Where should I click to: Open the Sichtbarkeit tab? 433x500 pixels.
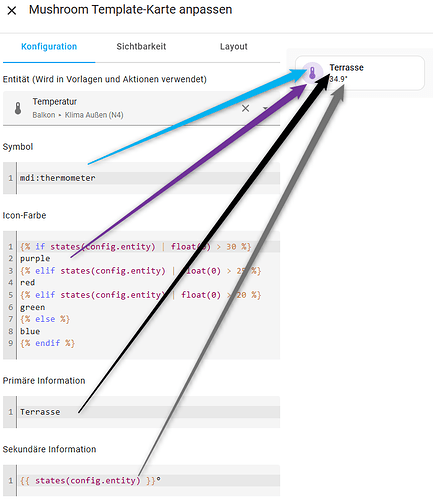141,47
